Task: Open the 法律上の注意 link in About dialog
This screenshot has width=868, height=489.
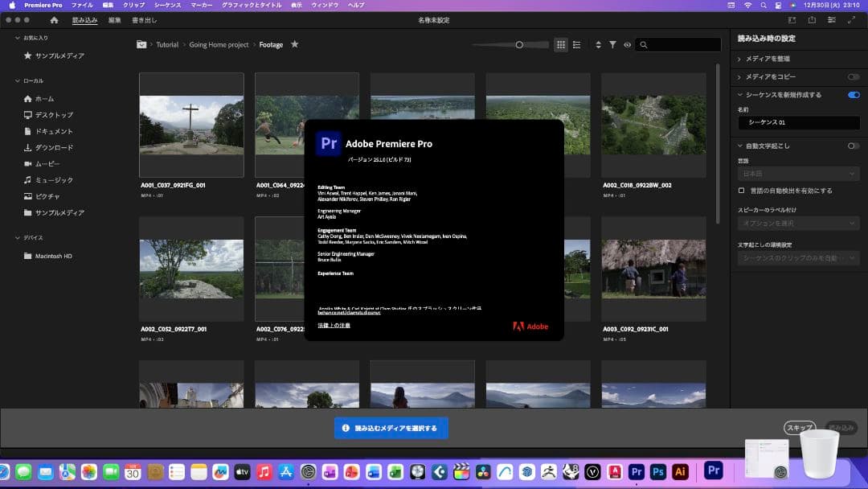Action: click(x=334, y=325)
